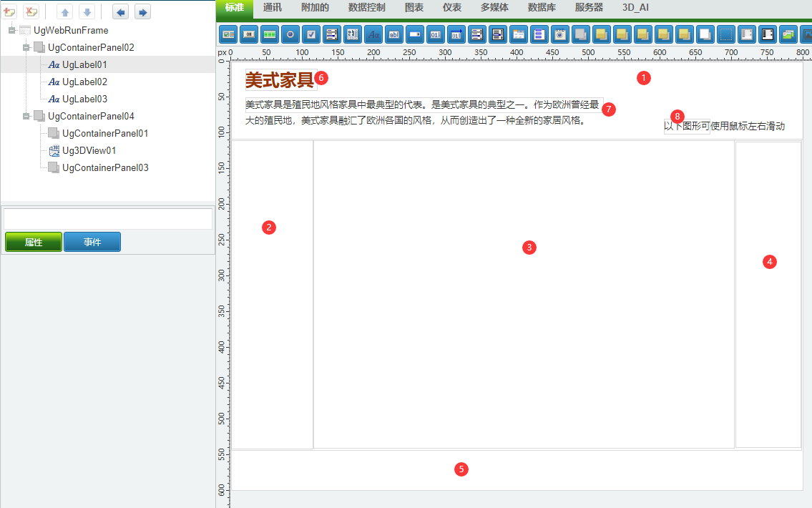Pick the 01 component with arrow
This screenshot has width=812, height=508.
tap(456, 34)
